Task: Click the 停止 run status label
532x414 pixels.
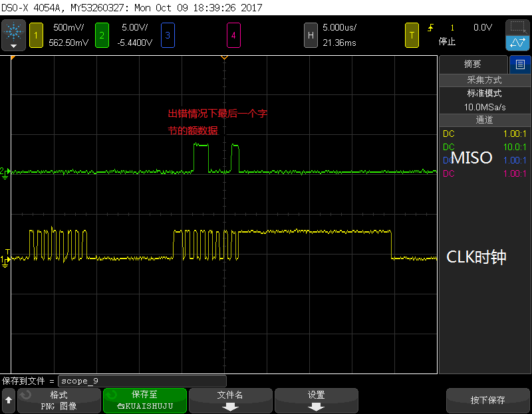Action: 447,42
